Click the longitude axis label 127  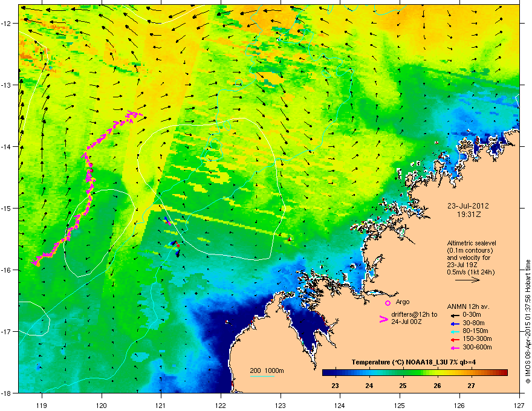point(519,405)
